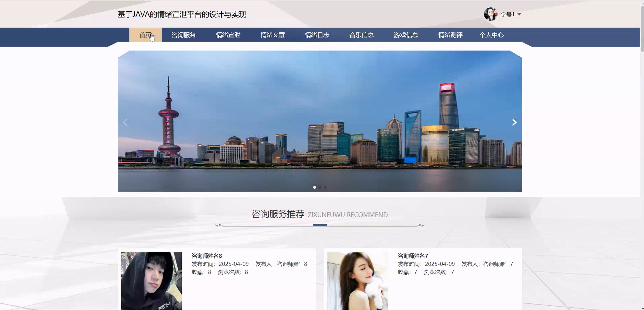The width and height of the screenshot is (644, 310).
Task: Open 个人中心 from navigation bar
Action: 491,35
